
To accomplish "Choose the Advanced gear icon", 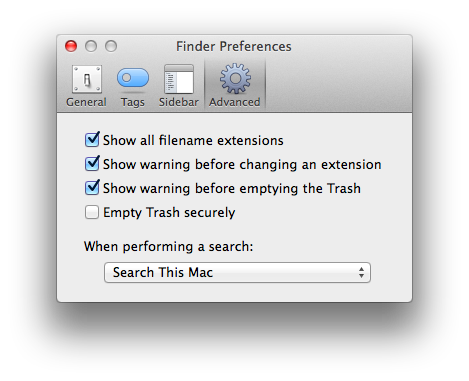I will [x=235, y=78].
